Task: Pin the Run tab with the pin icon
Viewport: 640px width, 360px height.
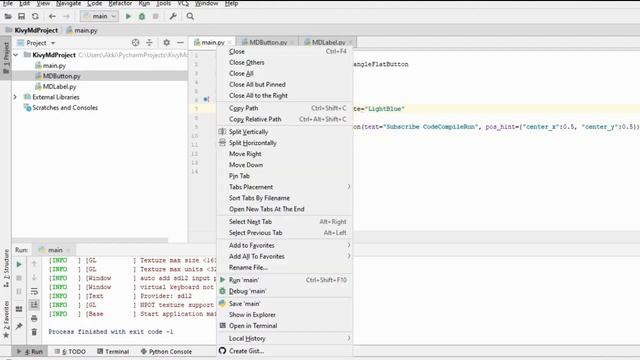Action: pos(19,326)
